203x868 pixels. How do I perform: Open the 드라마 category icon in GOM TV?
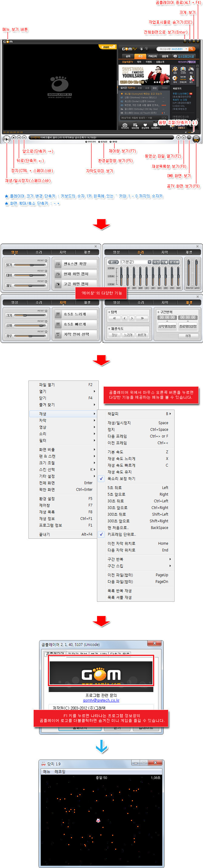click(x=183, y=70)
